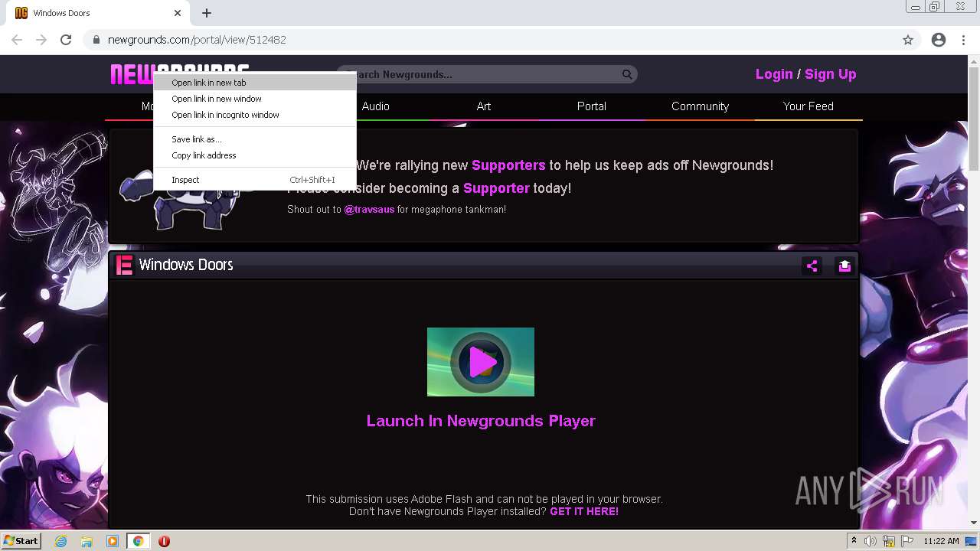The height and width of the screenshot is (551, 980).
Task: View site info via lock icon
Action: tap(96, 40)
